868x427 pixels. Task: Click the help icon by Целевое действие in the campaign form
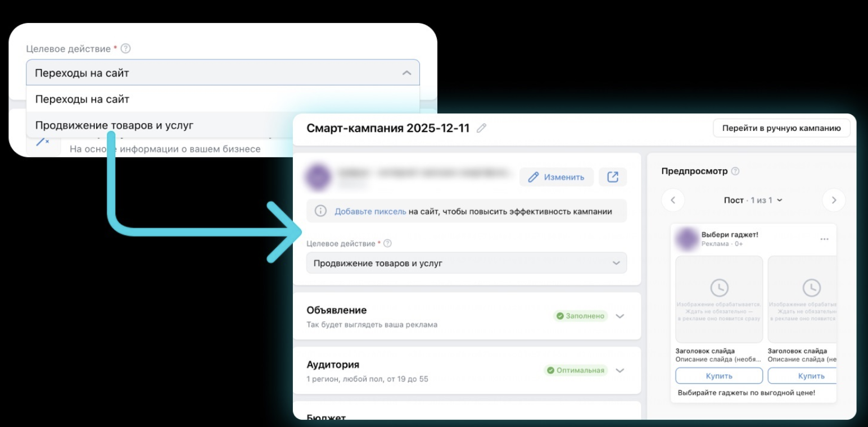click(387, 243)
